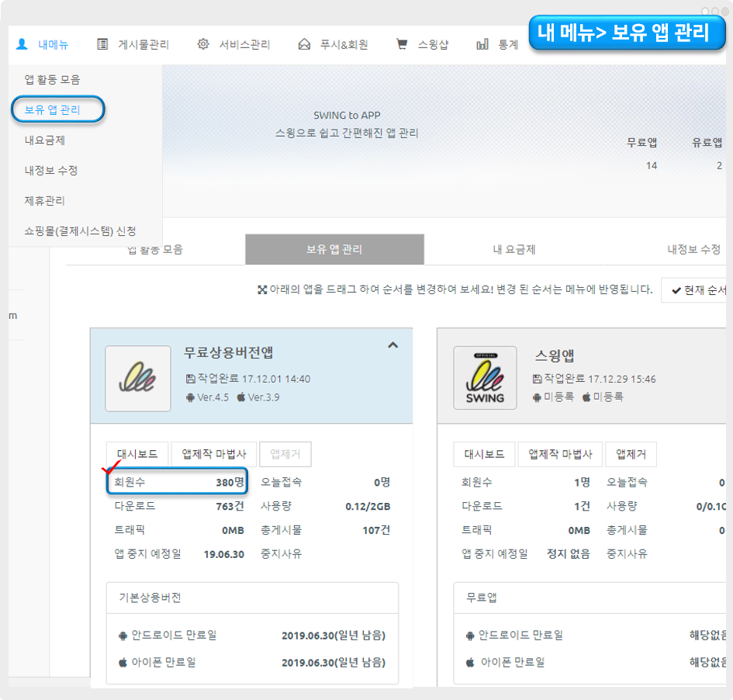Choose 내정보 수정 in the side menu

click(51, 170)
